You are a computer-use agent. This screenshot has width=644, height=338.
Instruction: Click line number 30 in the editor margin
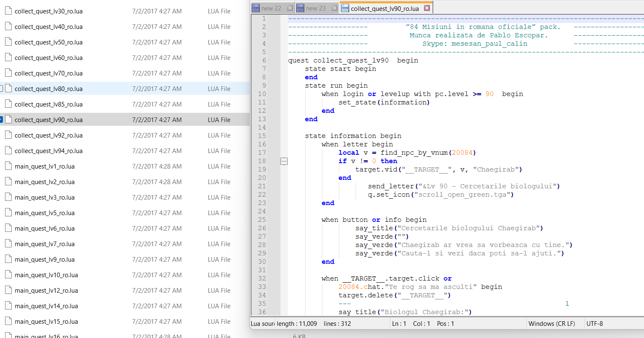262,262
